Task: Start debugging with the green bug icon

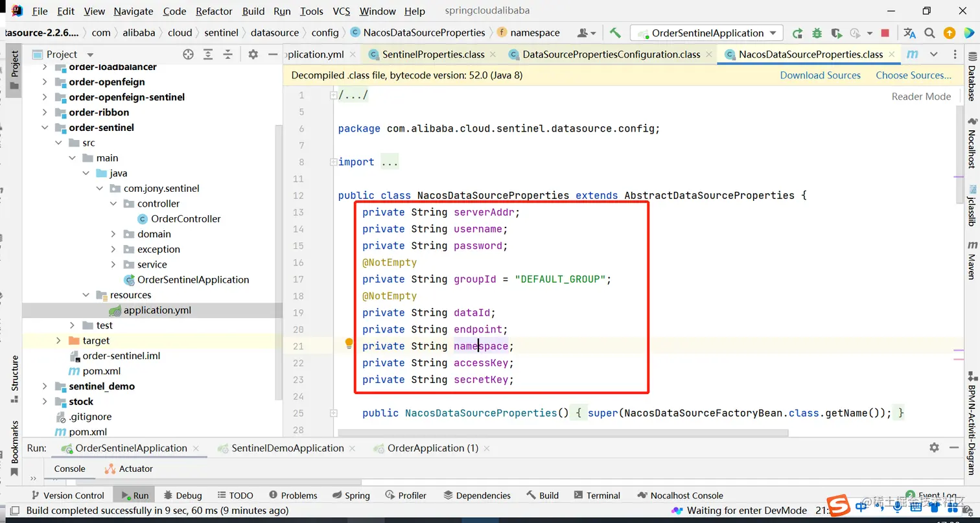Action: 817,33
